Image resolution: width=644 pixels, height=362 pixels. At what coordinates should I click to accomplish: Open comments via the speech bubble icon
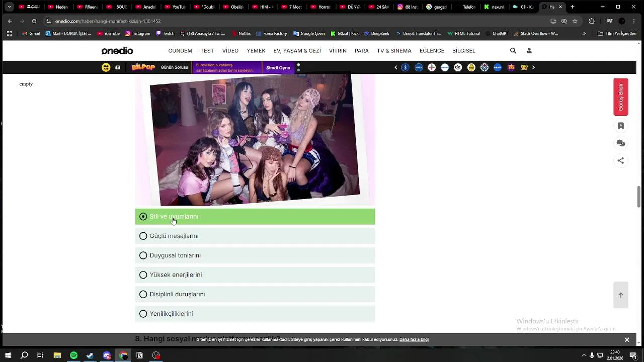[620, 143]
